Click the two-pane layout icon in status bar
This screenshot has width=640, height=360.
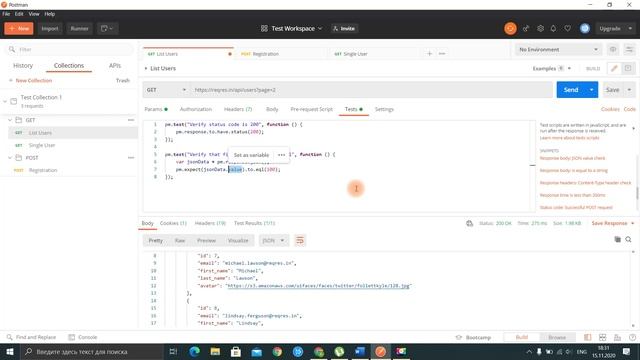588,337
